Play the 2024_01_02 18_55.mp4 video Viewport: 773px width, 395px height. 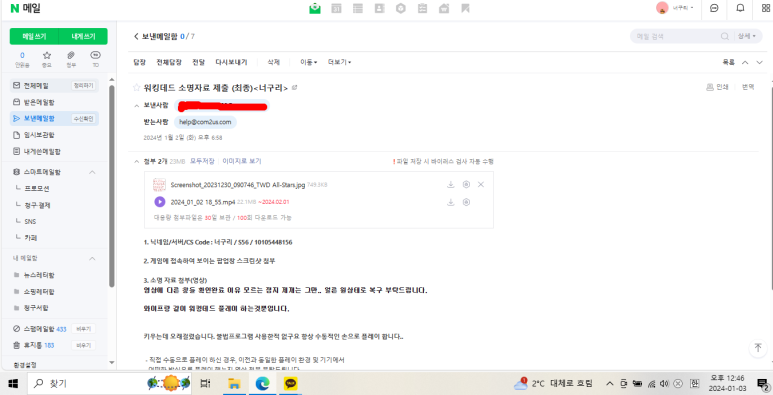click(160, 202)
